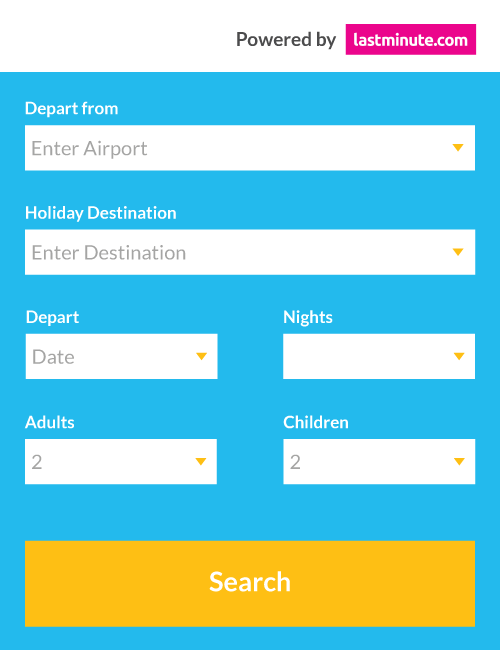The height and width of the screenshot is (650, 500).
Task: Click the yellow arrow in Enter Destination field
Action: point(458,252)
